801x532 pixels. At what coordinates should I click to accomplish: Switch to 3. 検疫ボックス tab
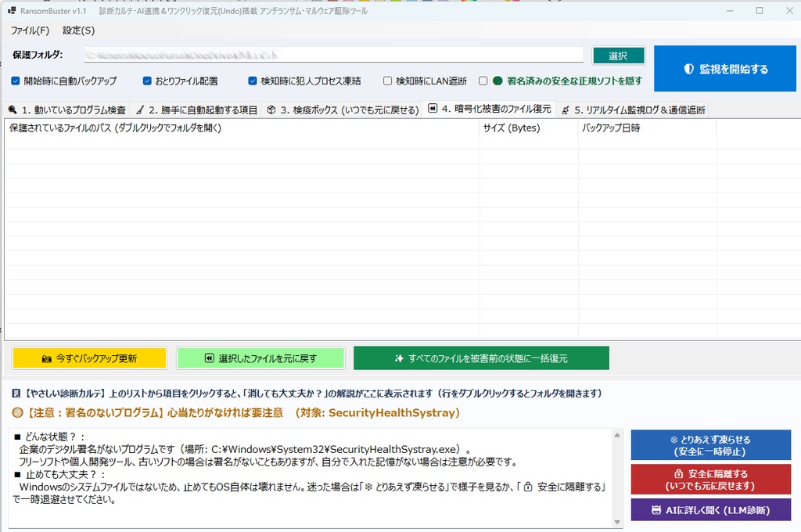tap(343, 110)
